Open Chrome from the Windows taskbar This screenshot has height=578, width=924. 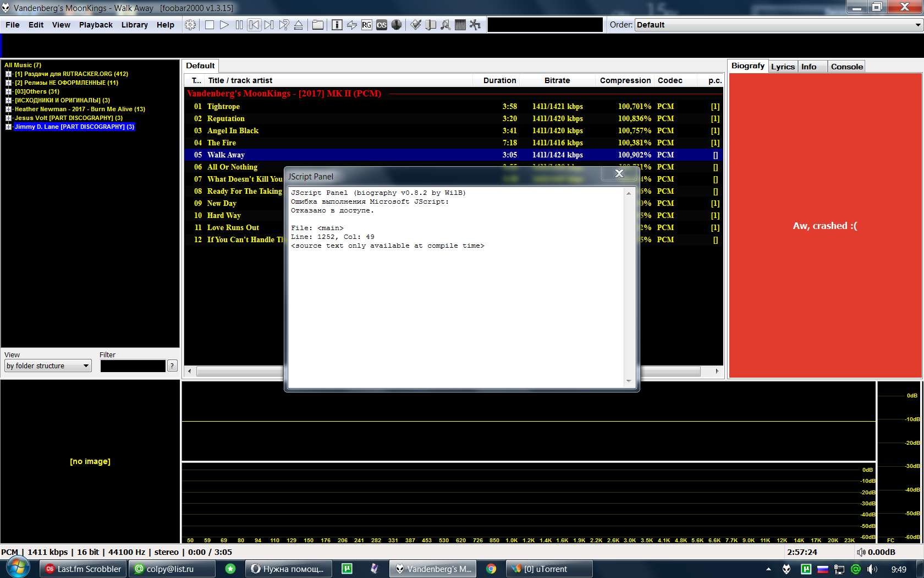coord(491,569)
